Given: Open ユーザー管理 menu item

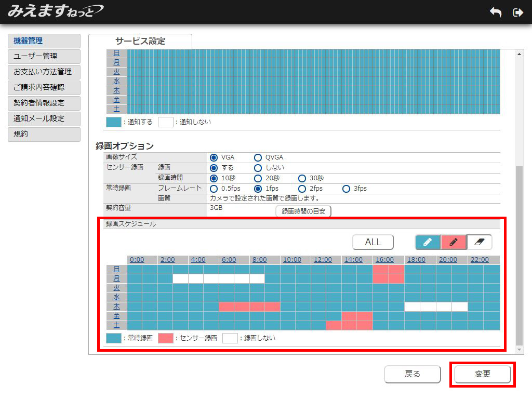Looking at the screenshot, I should tap(44, 56).
